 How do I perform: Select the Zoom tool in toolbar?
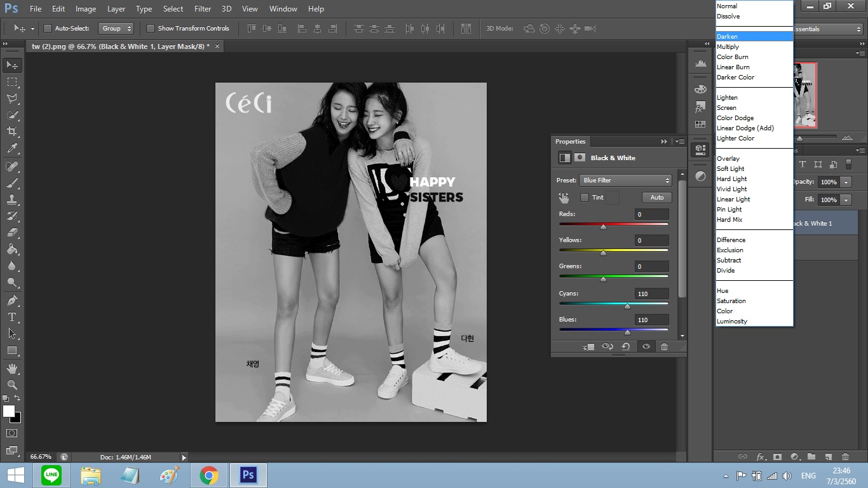(12, 385)
